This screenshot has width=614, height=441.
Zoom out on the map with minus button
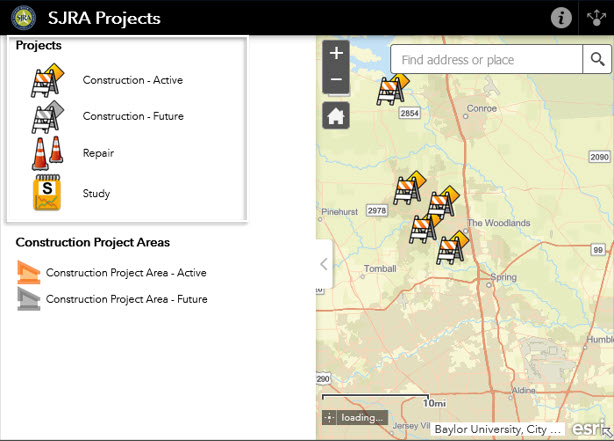tap(336, 80)
